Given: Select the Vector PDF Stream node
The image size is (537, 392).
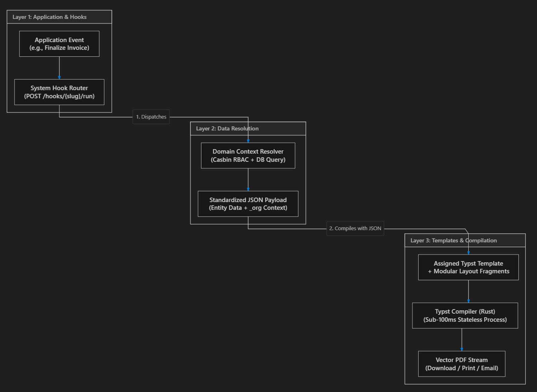Looking at the screenshot, I should pyautogui.click(x=461, y=364).
